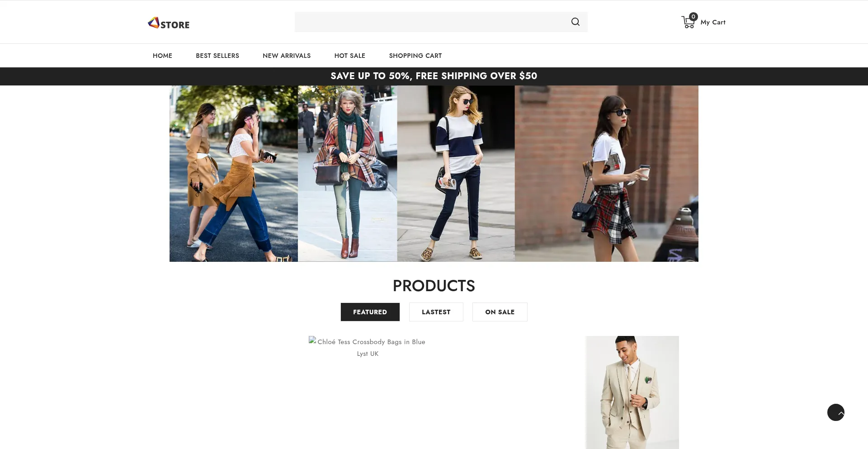Click the broken image icon beside Chloé Tess
This screenshot has width=868, height=449.
point(312,340)
